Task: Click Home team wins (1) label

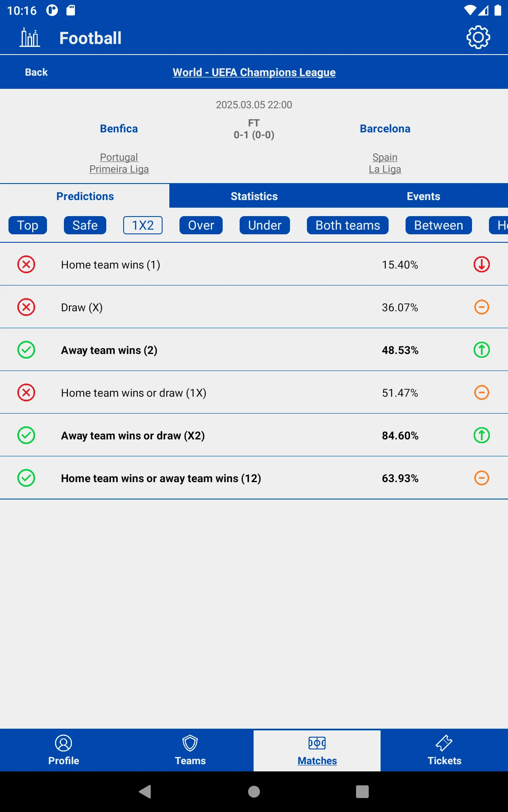Action: 110,265
